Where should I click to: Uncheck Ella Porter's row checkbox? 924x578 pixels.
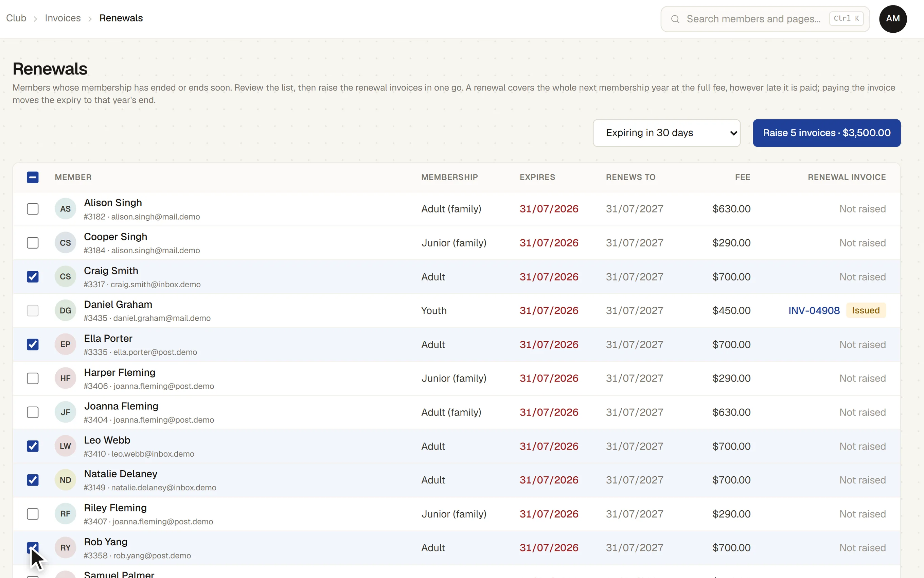tap(33, 344)
